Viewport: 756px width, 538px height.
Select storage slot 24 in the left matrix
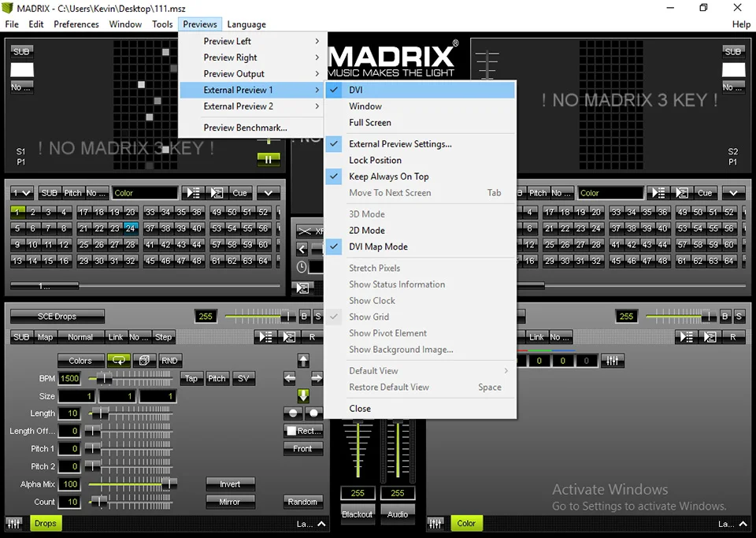pos(132,228)
